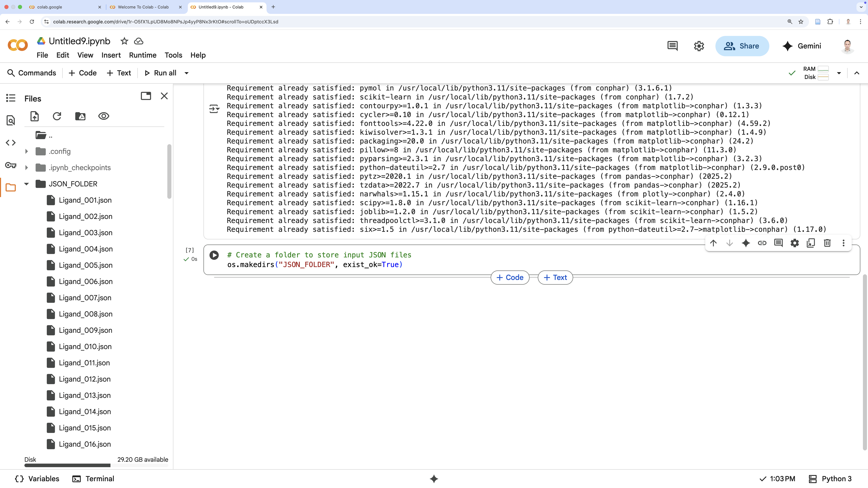This screenshot has width=868, height=488.
Task: Collapse the JSON_FOLDER tree
Action: [x=27, y=184]
